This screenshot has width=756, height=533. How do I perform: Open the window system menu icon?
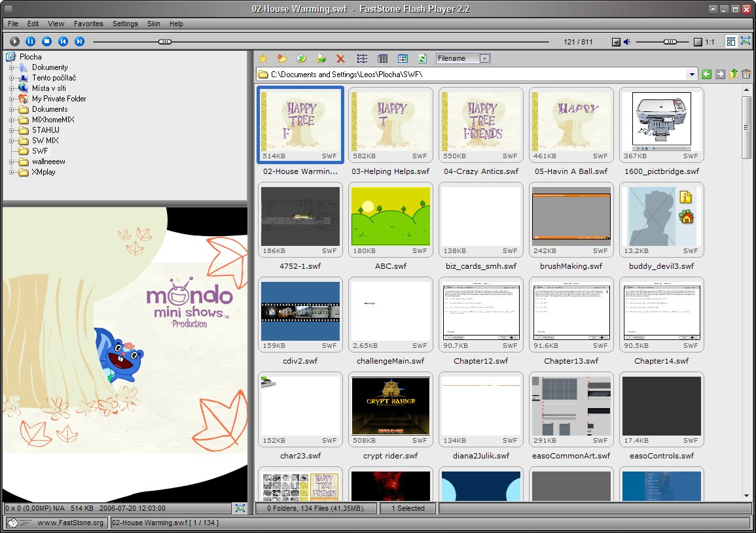click(8, 9)
